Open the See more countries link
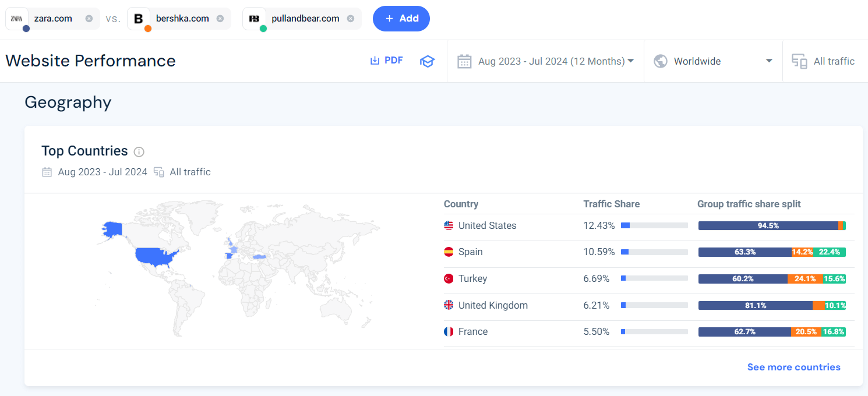The height and width of the screenshot is (396, 868). coord(793,367)
